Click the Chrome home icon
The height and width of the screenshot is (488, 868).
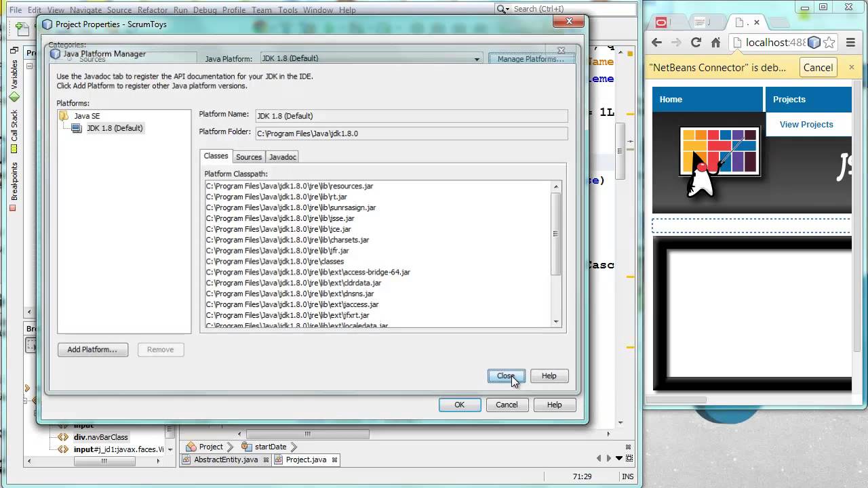tap(715, 42)
